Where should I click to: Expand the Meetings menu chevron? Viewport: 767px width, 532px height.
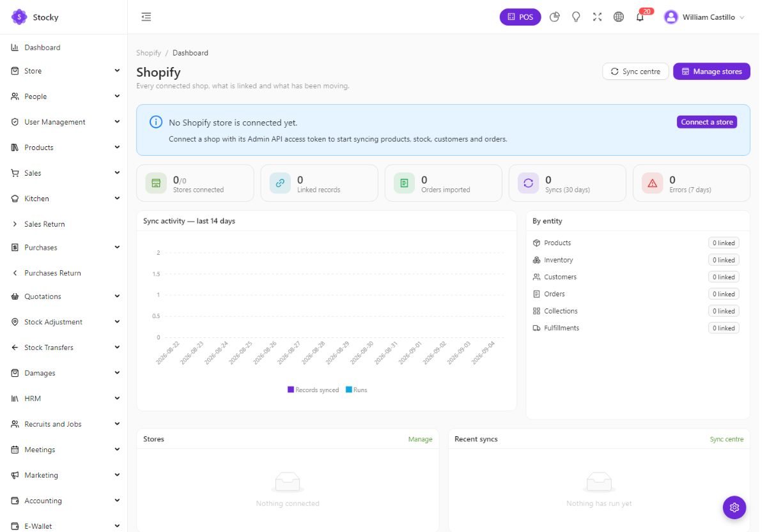click(x=117, y=450)
